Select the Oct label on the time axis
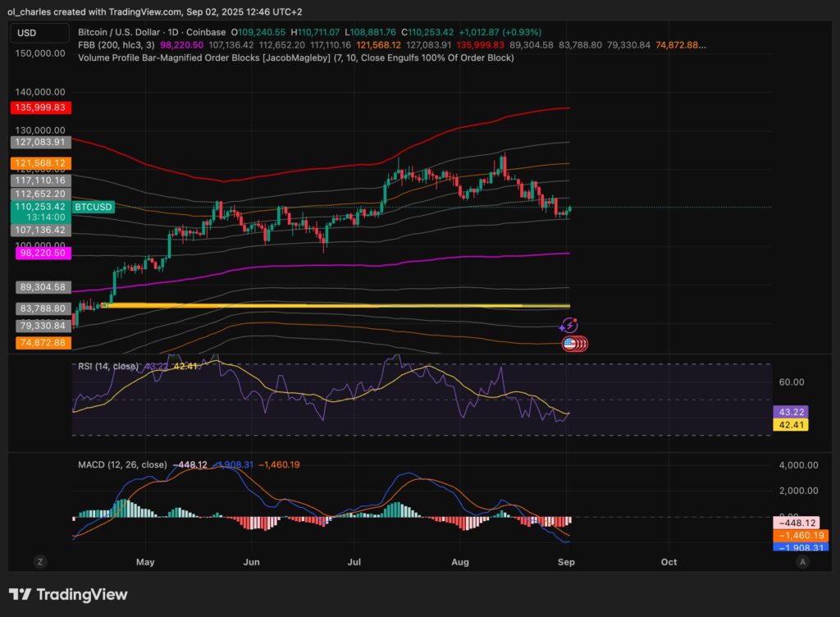This screenshot has width=840, height=617. tap(669, 562)
